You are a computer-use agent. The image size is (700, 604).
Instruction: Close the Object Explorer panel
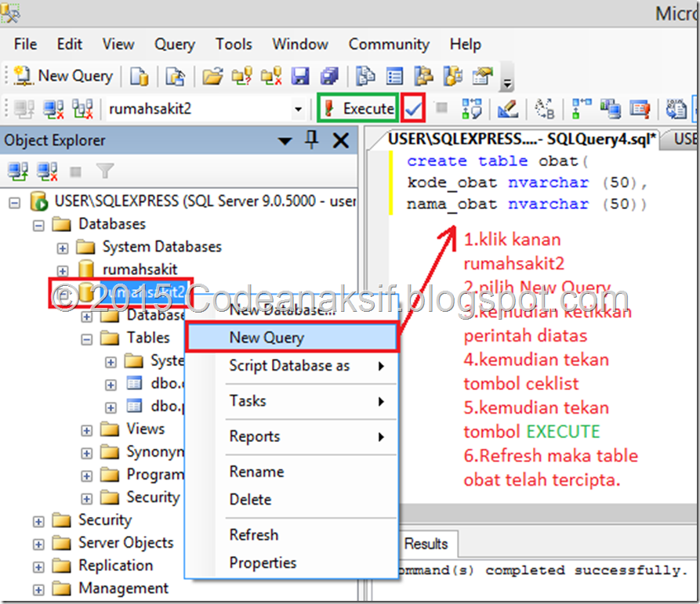pos(341,140)
